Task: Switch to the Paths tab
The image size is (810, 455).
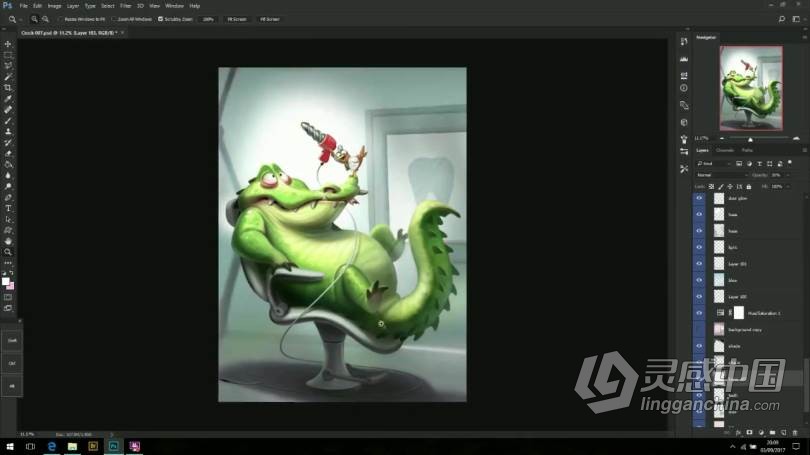Action: pos(747,150)
